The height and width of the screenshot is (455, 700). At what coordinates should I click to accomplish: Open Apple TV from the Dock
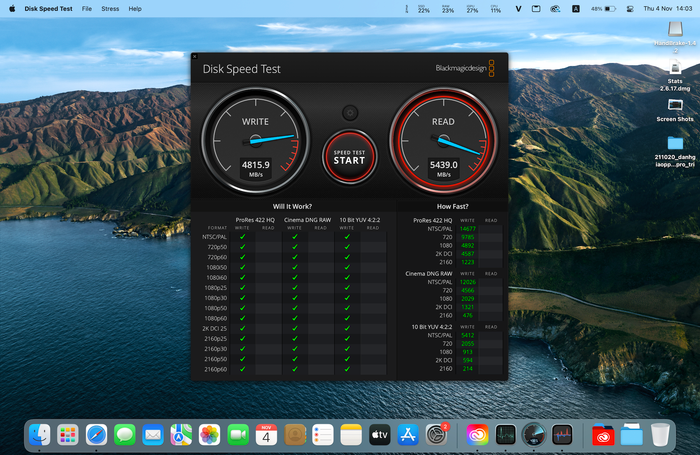379,434
